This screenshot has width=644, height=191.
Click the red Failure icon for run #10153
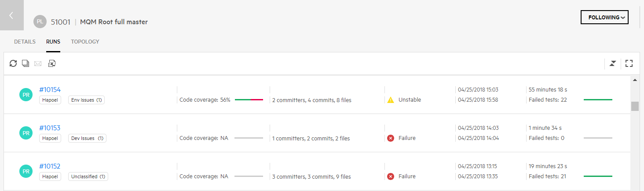390,138
